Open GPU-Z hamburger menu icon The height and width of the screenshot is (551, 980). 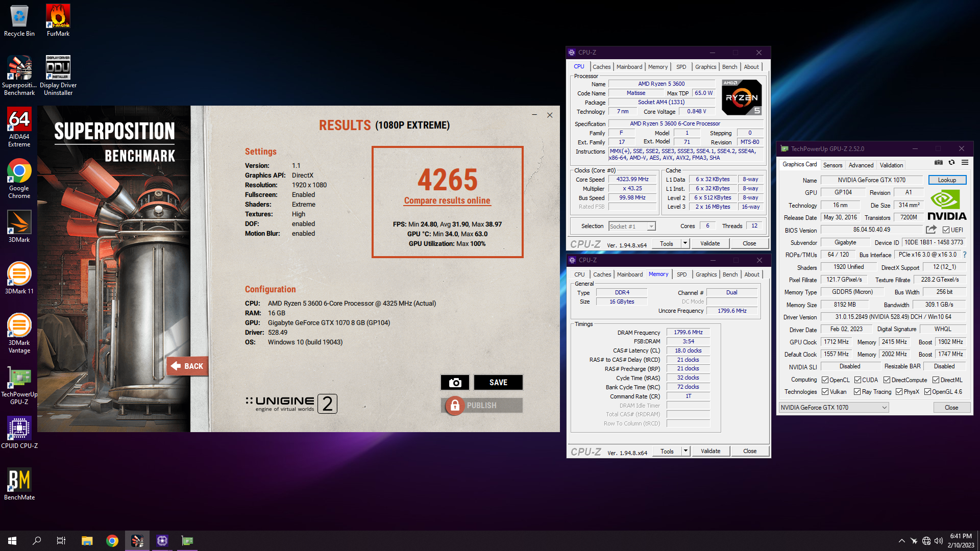965,163
